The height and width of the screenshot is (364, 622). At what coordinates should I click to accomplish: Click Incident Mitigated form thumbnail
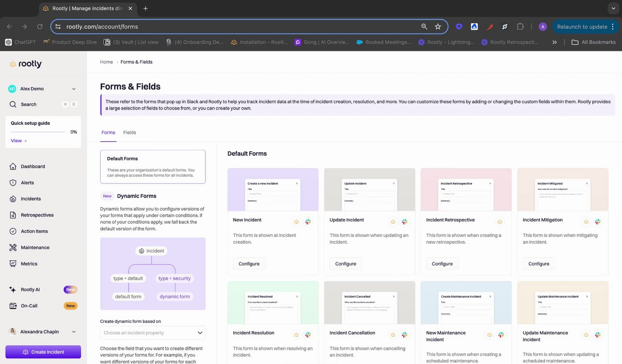[563, 190]
